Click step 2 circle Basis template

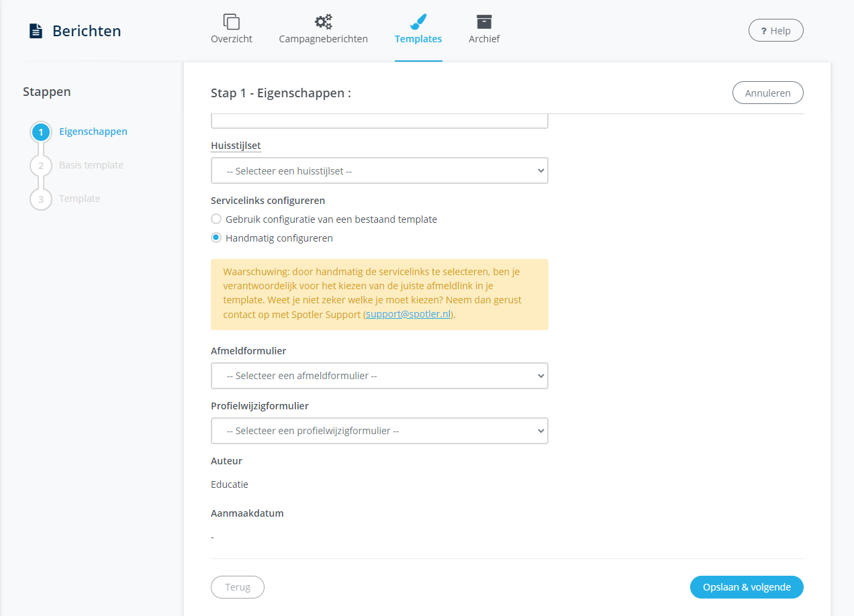tap(41, 166)
